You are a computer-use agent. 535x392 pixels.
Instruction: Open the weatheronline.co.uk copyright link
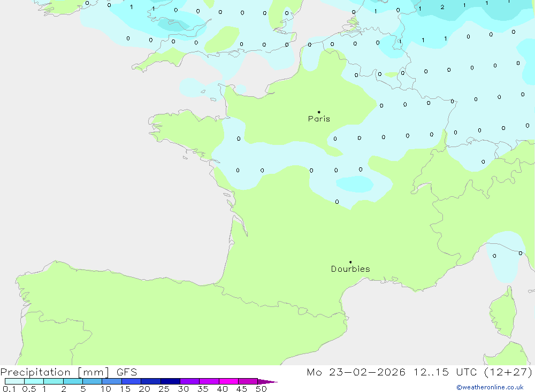click(x=490, y=387)
